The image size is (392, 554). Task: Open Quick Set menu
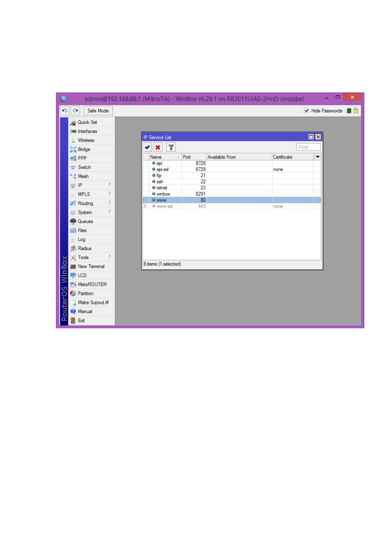point(91,122)
